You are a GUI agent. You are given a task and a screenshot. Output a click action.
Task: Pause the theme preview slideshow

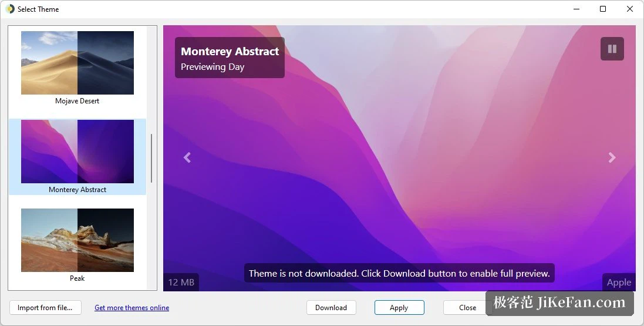tap(612, 49)
